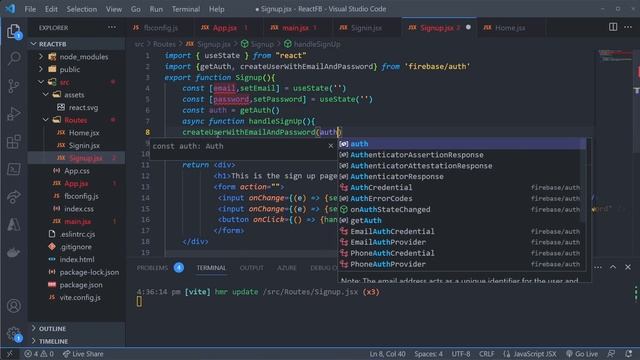Switch to the fbconfig.js editor tab
The height and width of the screenshot is (360, 640).
159,28
